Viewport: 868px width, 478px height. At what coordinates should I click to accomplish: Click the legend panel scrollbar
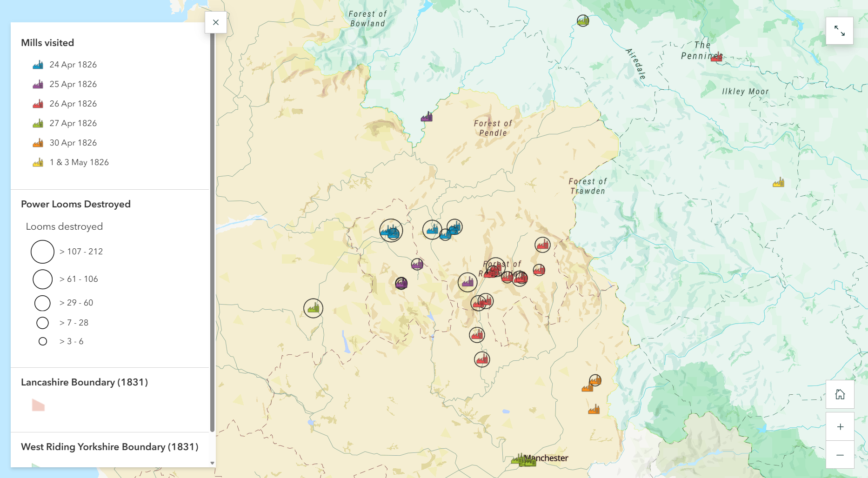(213, 232)
